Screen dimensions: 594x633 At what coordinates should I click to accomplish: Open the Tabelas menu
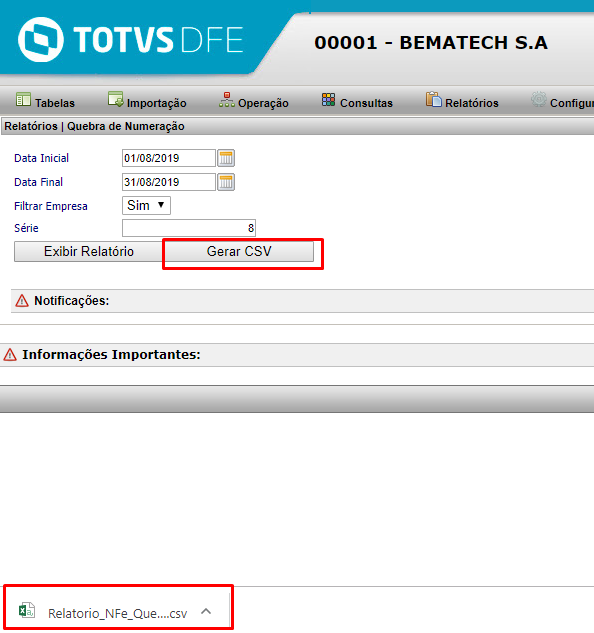point(45,100)
